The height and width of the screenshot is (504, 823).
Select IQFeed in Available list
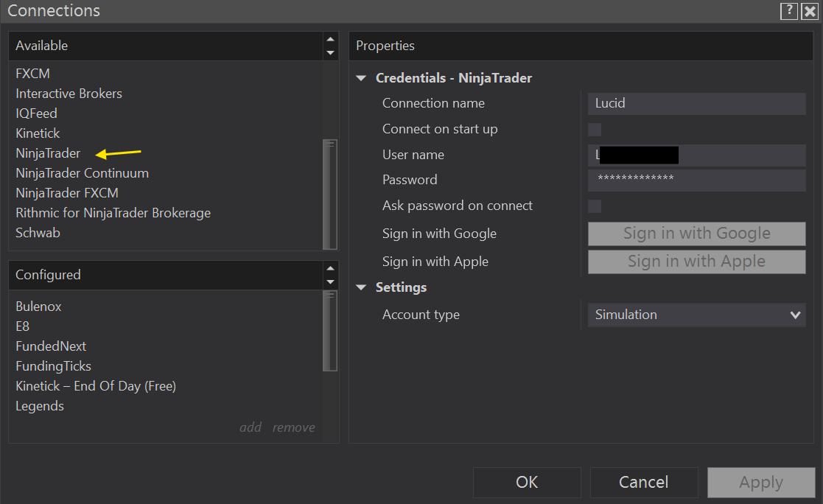click(36, 113)
